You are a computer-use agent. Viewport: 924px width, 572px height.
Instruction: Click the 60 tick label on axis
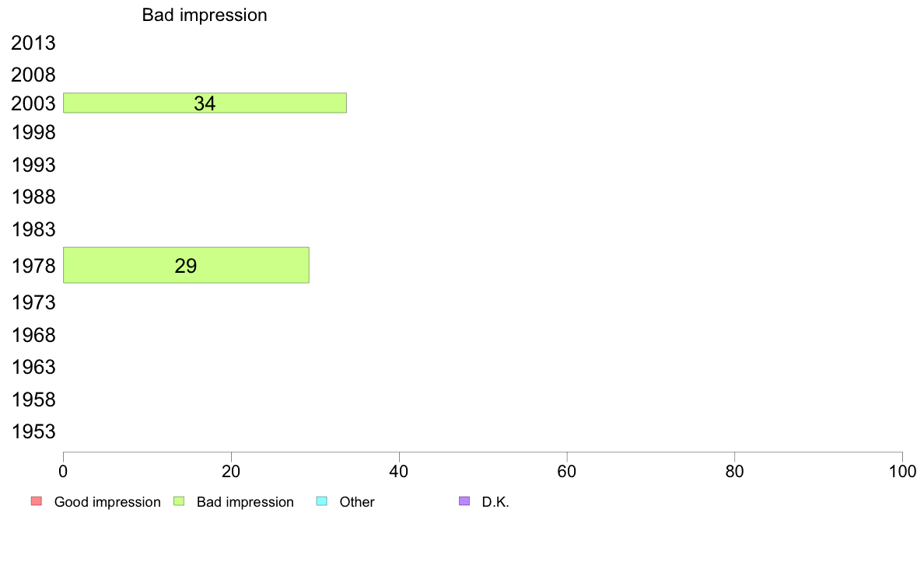567,471
